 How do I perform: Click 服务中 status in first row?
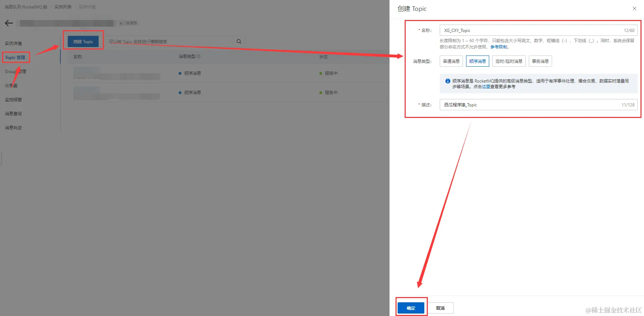pyautogui.click(x=331, y=73)
